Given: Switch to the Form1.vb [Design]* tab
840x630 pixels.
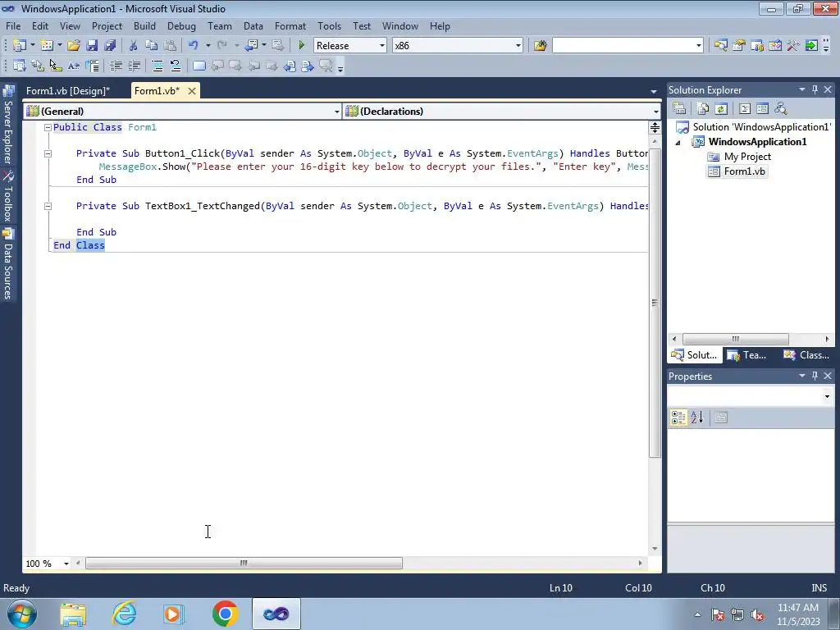Looking at the screenshot, I should 68,90.
